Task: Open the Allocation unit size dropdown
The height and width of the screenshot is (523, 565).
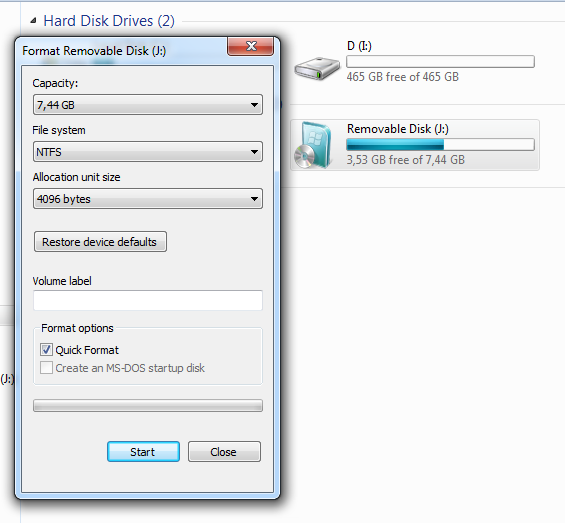Action: (148, 199)
